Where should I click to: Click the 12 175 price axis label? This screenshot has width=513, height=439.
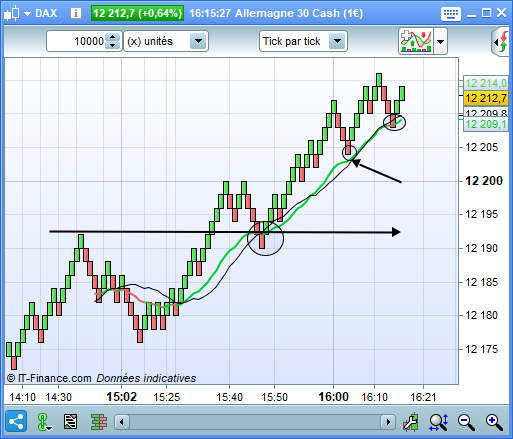(x=481, y=349)
